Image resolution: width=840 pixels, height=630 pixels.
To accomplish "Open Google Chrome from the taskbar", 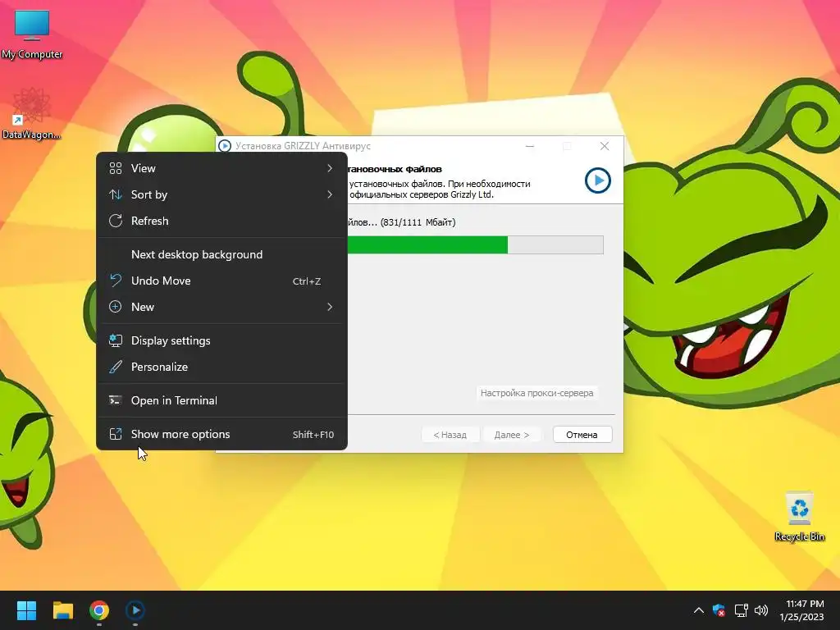I will point(99,610).
